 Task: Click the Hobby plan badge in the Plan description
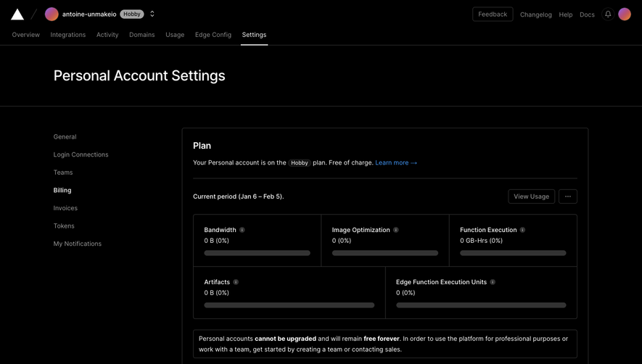pos(300,162)
